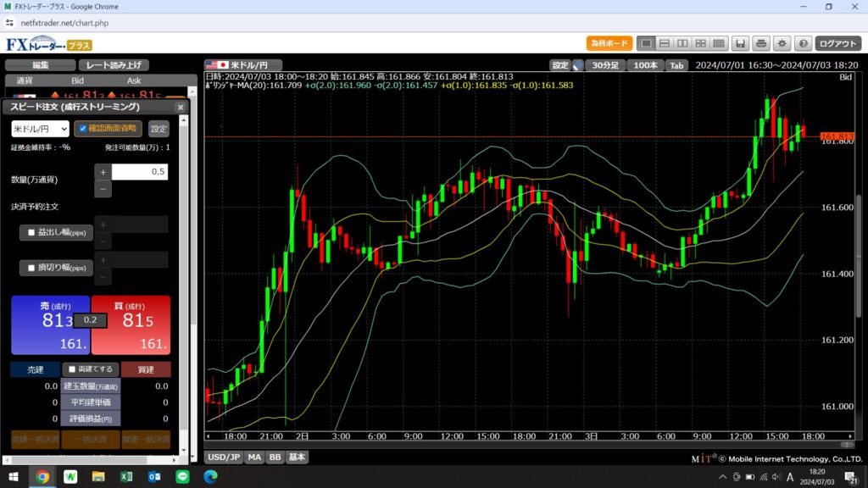This screenshot has height=488, width=868.
Task: Click the floppy disk save icon
Action: point(740,43)
